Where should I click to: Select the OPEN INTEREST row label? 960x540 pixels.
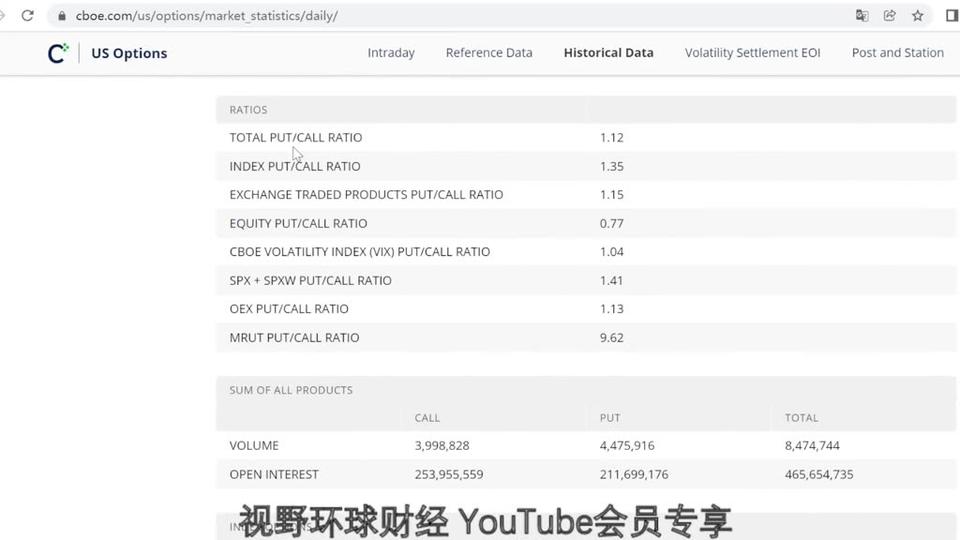coord(274,474)
